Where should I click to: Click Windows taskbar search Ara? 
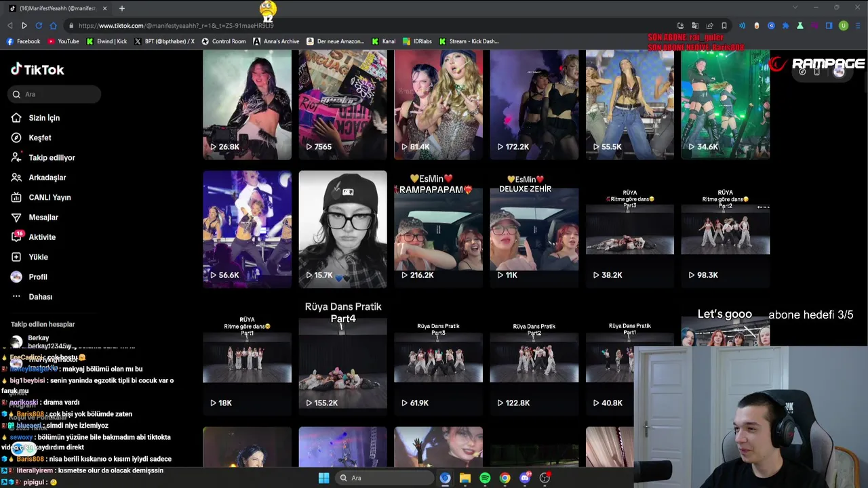click(x=385, y=478)
